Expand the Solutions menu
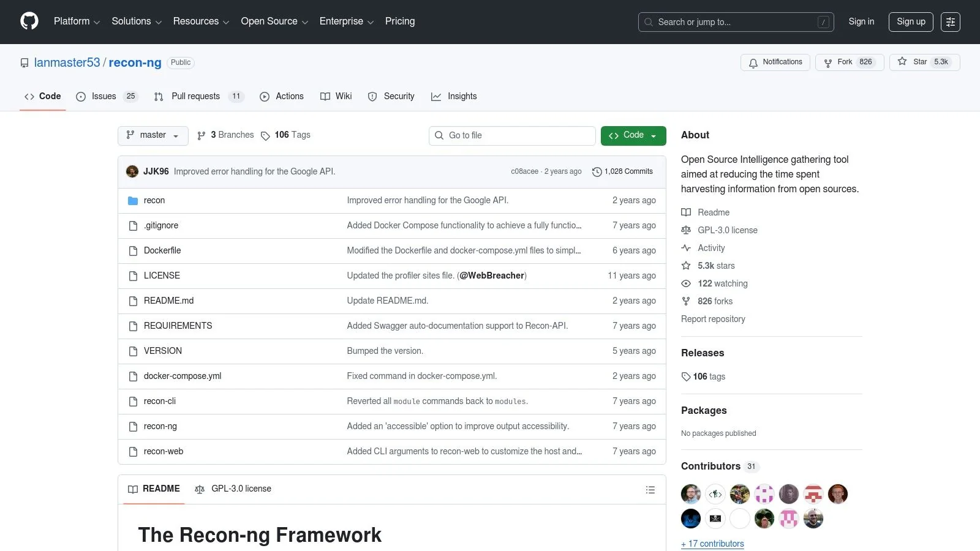The image size is (980, 551). click(137, 21)
